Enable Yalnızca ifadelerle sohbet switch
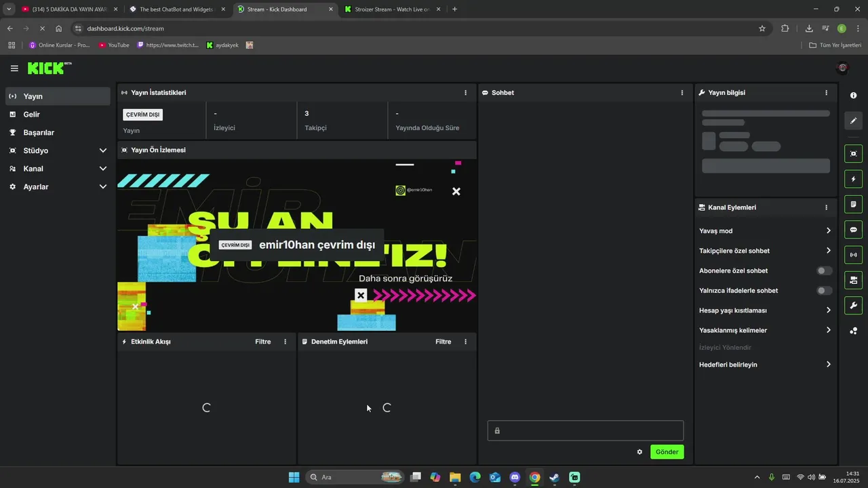Screen dimensions: 868x488 [824, 291]
